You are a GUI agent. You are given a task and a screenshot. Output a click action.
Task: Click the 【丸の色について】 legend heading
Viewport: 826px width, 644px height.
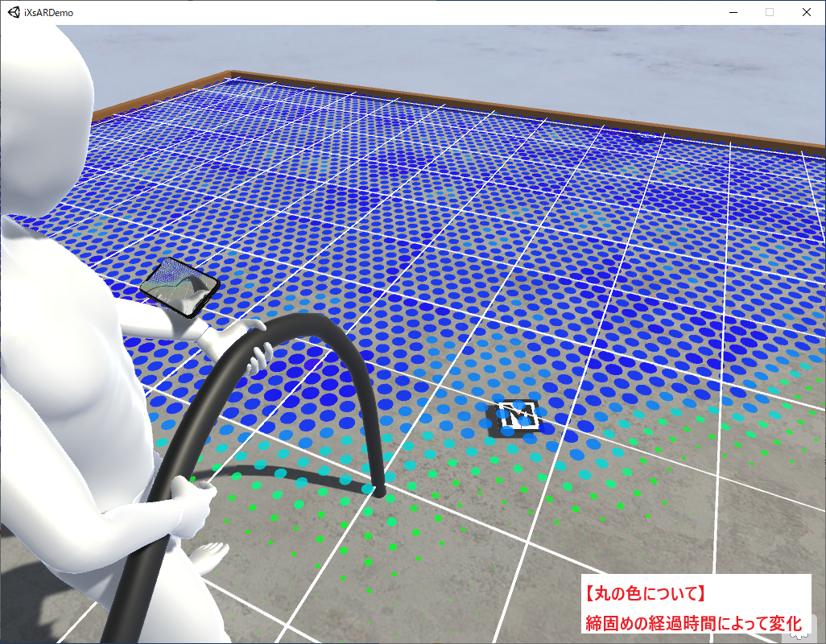tap(645, 596)
